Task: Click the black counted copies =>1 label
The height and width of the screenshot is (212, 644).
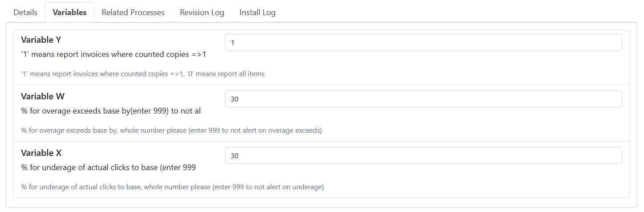Action: tap(114, 54)
